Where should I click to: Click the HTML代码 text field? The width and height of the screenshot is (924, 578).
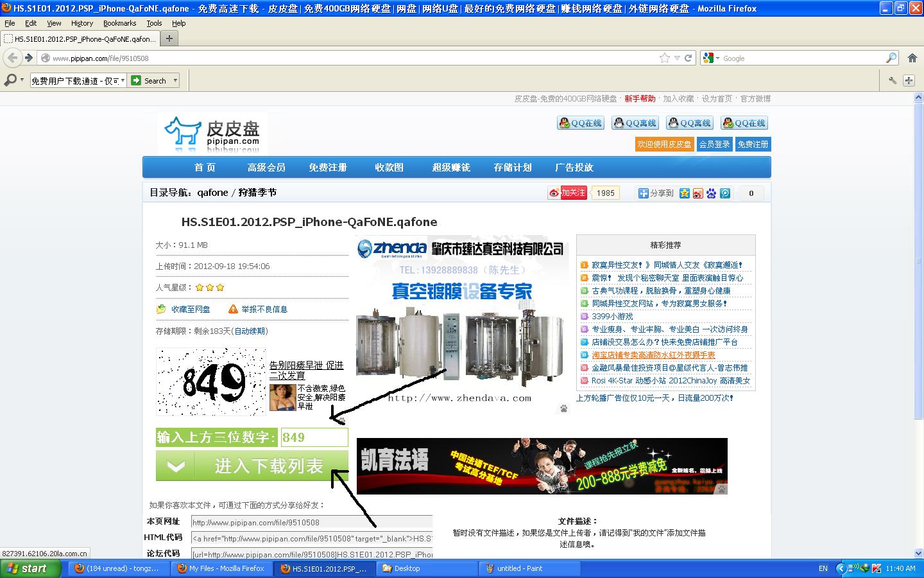click(x=312, y=538)
